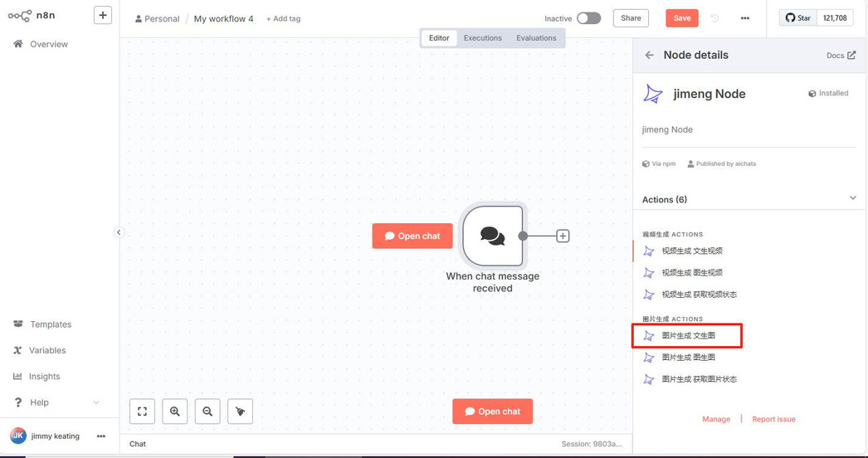Click the Installed badge
The width and height of the screenshot is (868, 458).
click(828, 94)
